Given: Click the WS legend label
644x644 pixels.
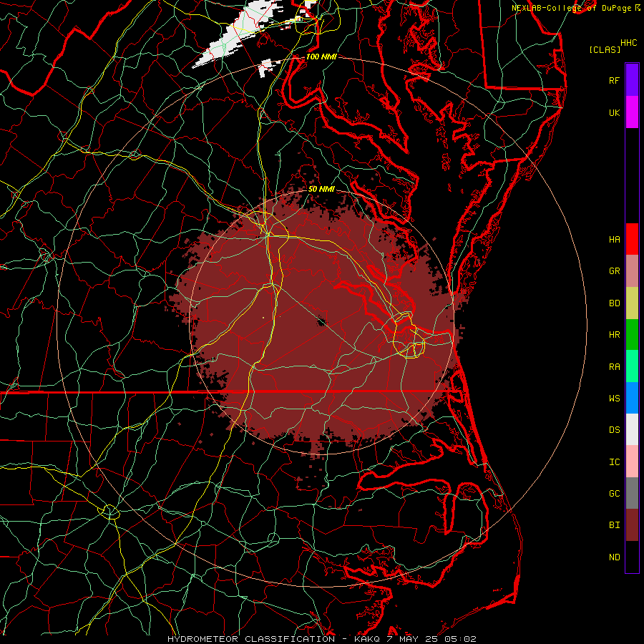Looking at the screenshot, I should click(x=614, y=399).
